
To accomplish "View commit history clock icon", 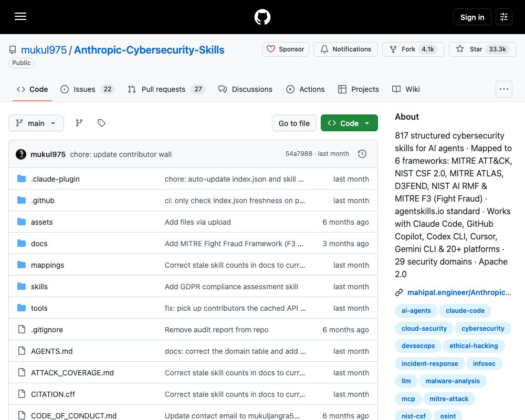I will (x=362, y=154).
